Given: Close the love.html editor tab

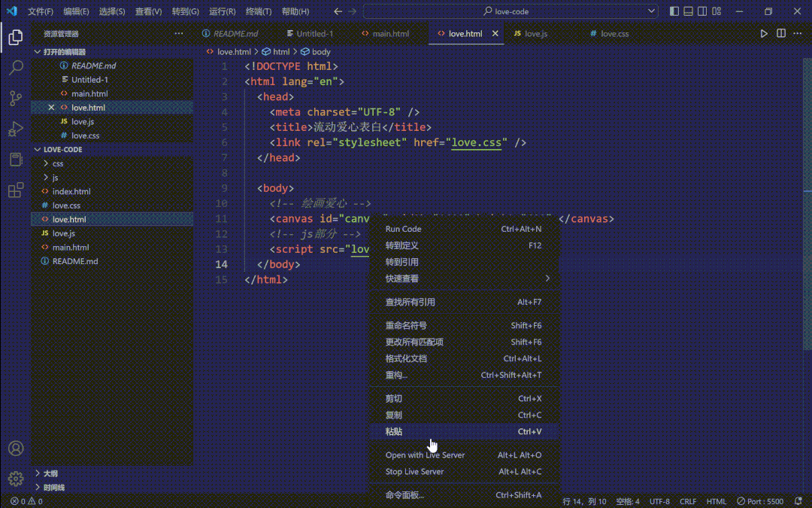Looking at the screenshot, I should tap(495, 34).
